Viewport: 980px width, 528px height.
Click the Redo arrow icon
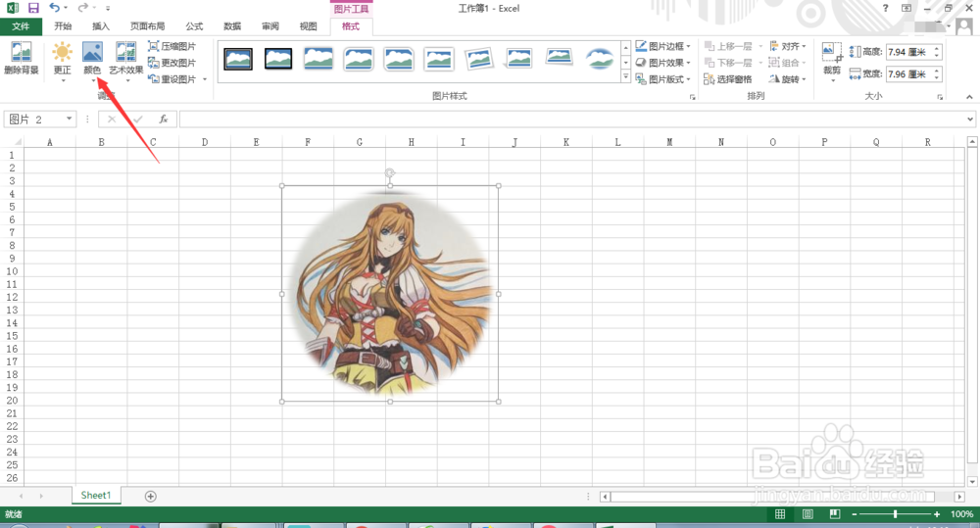[82, 8]
